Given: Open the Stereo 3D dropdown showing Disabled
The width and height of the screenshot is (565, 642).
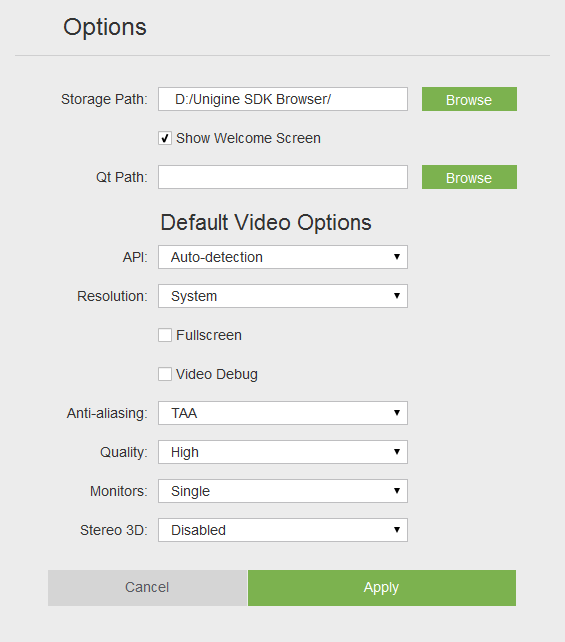Looking at the screenshot, I should click(x=283, y=530).
